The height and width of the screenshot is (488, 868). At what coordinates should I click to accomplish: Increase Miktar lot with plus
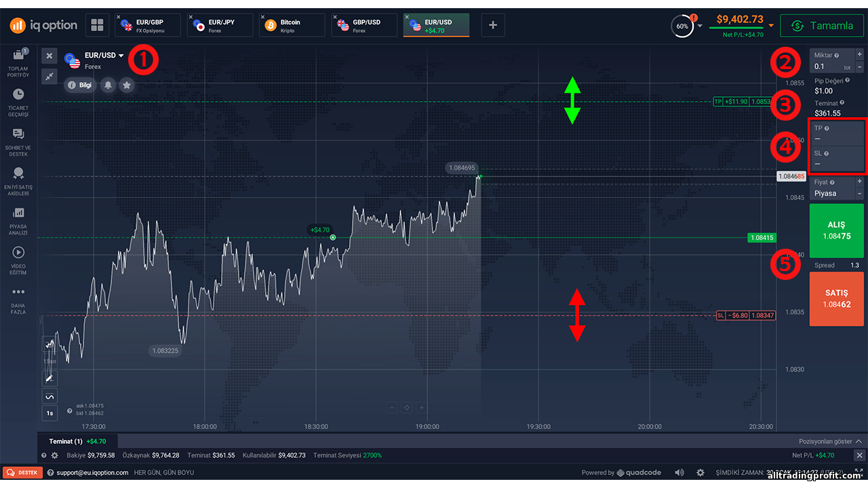click(859, 55)
